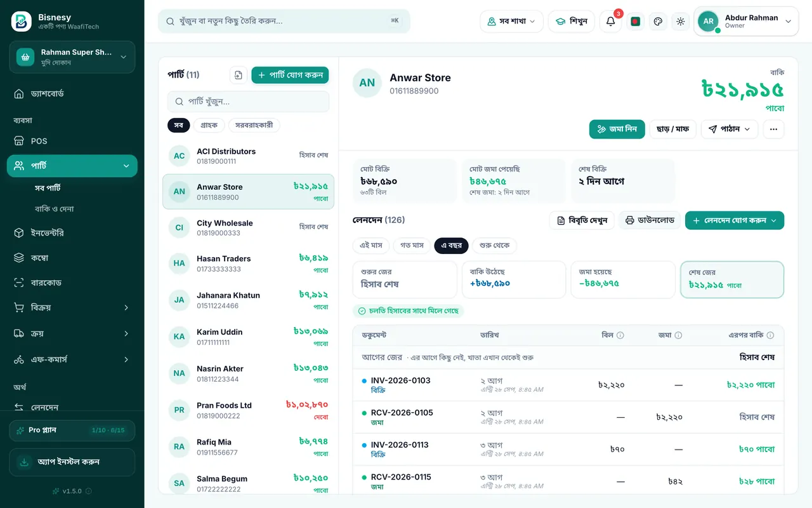Image resolution: width=812 pixels, height=508 pixels.
Task: Click ছাড় / মাফ button
Action: point(672,129)
